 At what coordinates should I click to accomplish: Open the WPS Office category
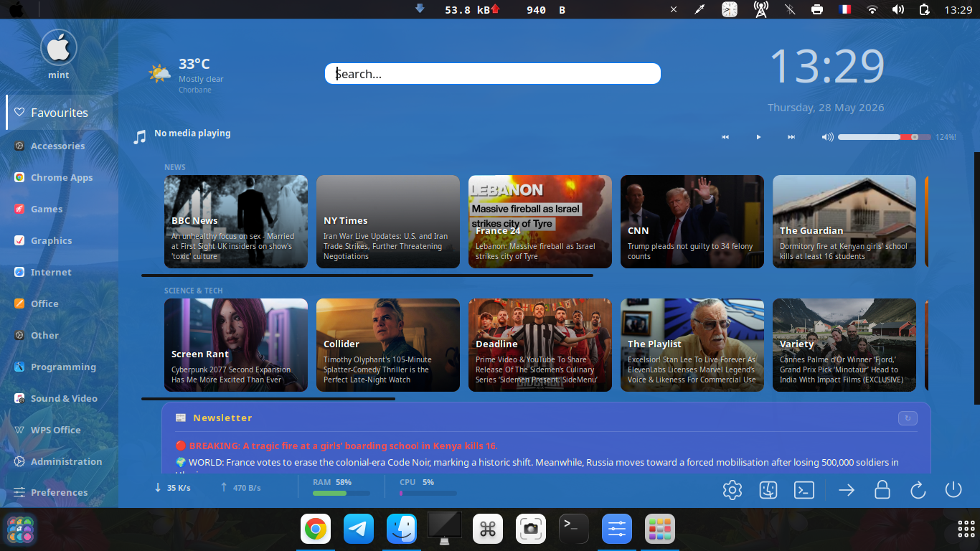(60, 430)
